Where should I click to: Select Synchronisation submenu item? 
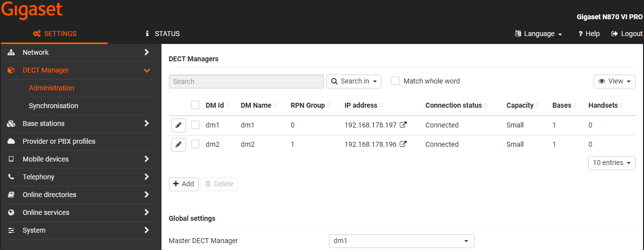coord(53,106)
